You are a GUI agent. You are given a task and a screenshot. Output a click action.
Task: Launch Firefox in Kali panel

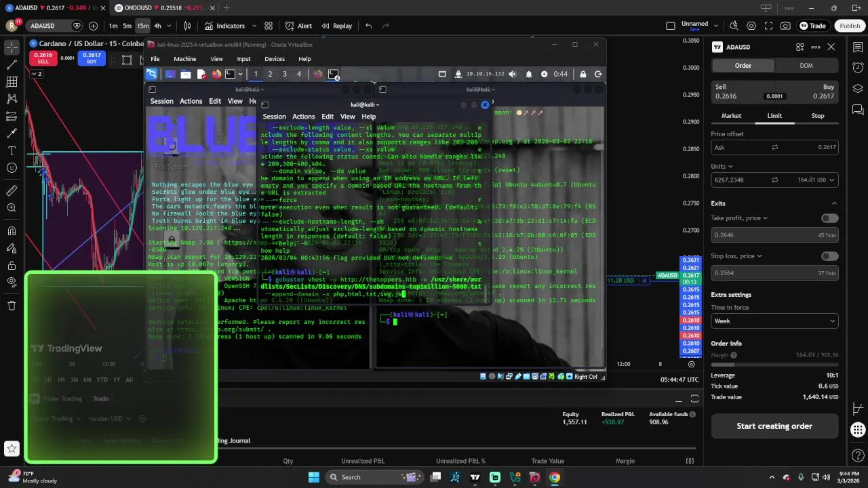216,74
